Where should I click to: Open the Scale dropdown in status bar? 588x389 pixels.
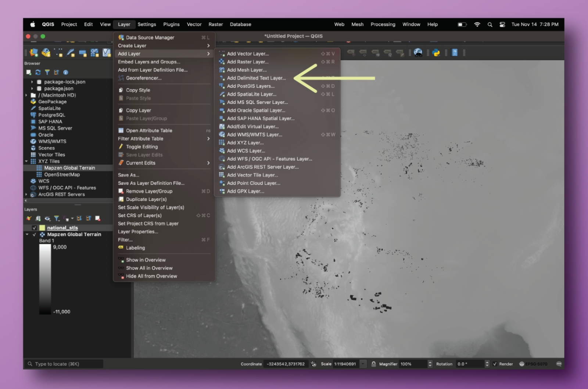363,364
